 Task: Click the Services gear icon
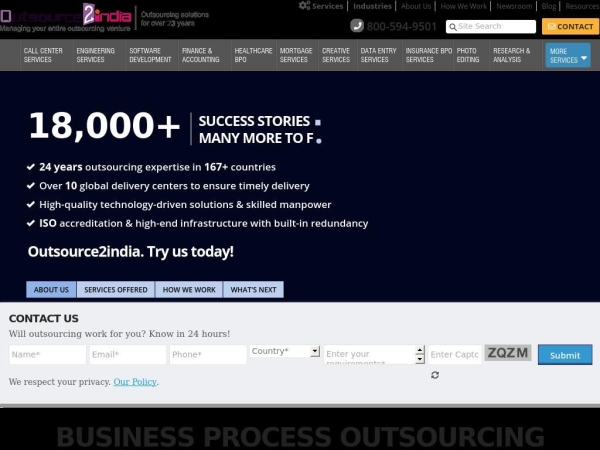click(304, 6)
